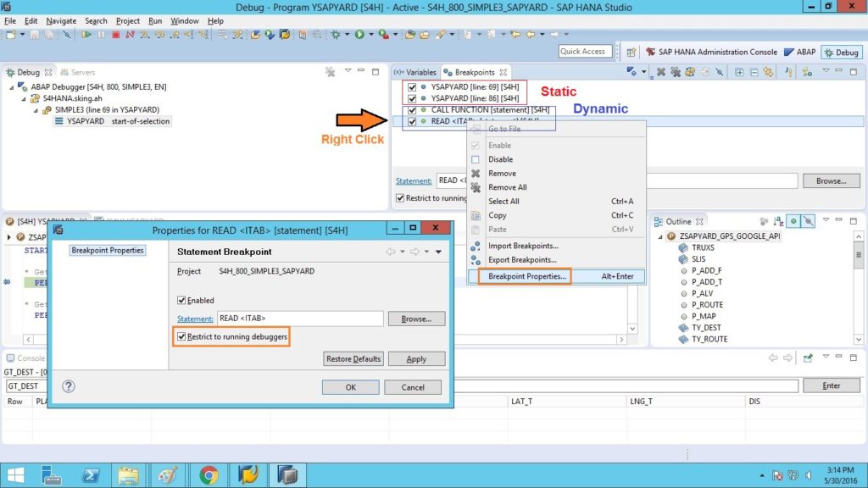The height and width of the screenshot is (488, 868).
Task: Expand the ZSAPYARD_GPS_GOOGLE_API outline node
Action: [x=659, y=236]
